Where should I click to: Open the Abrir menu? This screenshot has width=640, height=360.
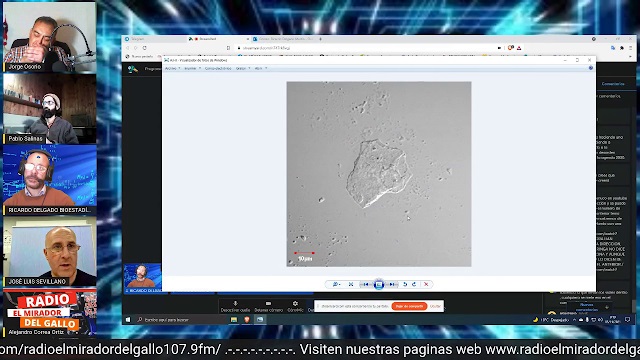[261, 69]
